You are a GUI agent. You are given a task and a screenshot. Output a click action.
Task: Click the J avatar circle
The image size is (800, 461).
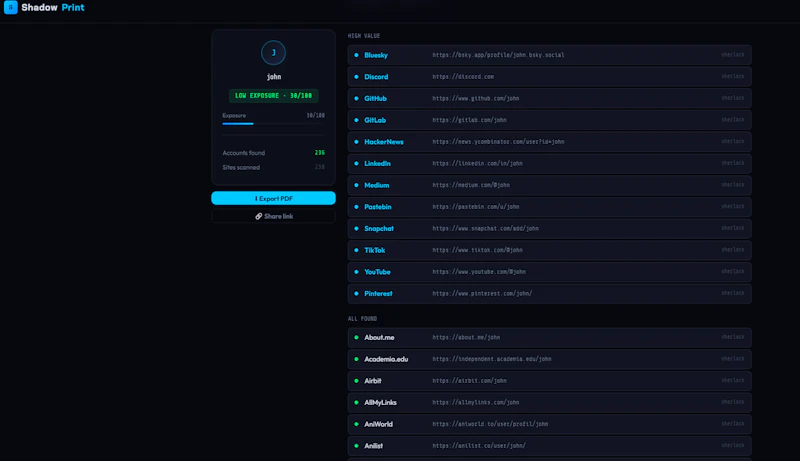click(x=273, y=53)
